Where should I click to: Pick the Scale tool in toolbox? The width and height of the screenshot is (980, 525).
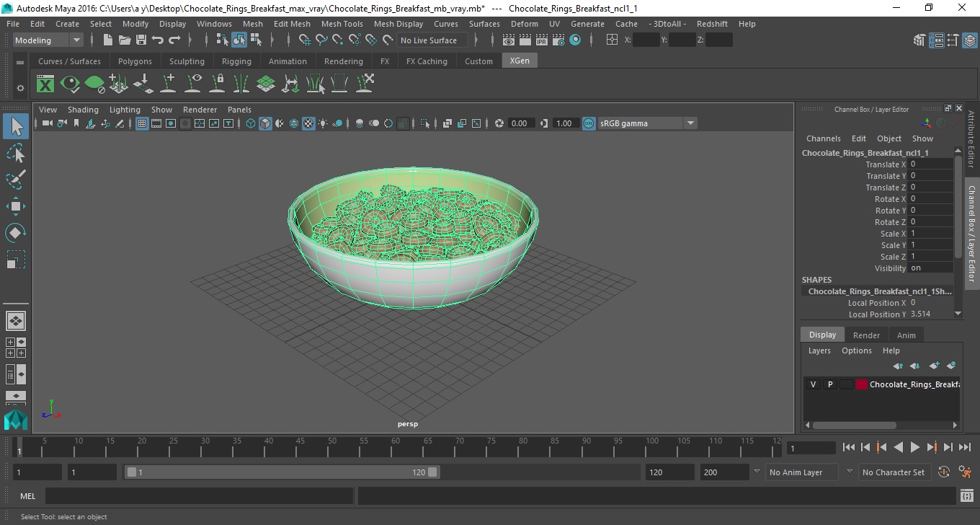coord(16,259)
